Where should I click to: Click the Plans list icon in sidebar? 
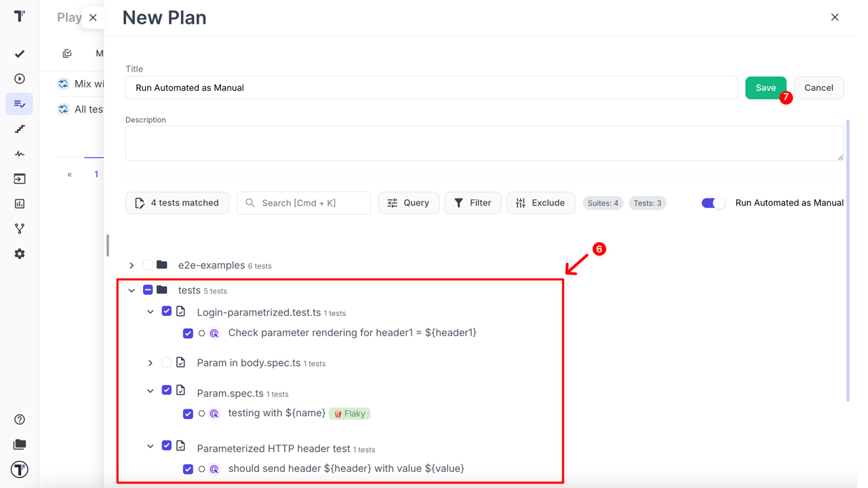20,104
